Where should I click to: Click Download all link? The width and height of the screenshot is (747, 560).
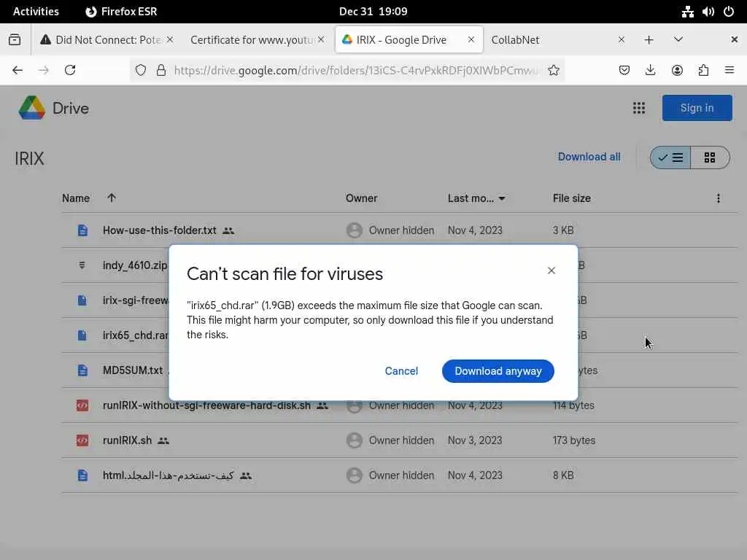pos(589,157)
